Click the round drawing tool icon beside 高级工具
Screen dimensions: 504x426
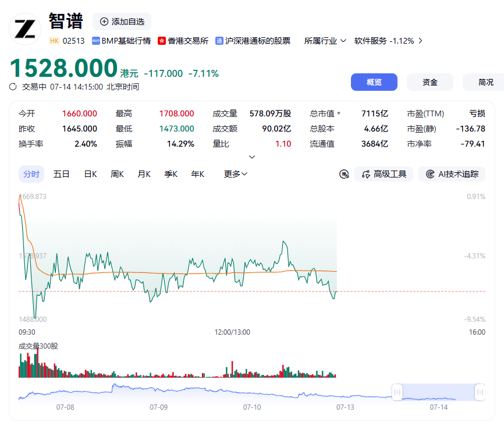(x=344, y=174)
